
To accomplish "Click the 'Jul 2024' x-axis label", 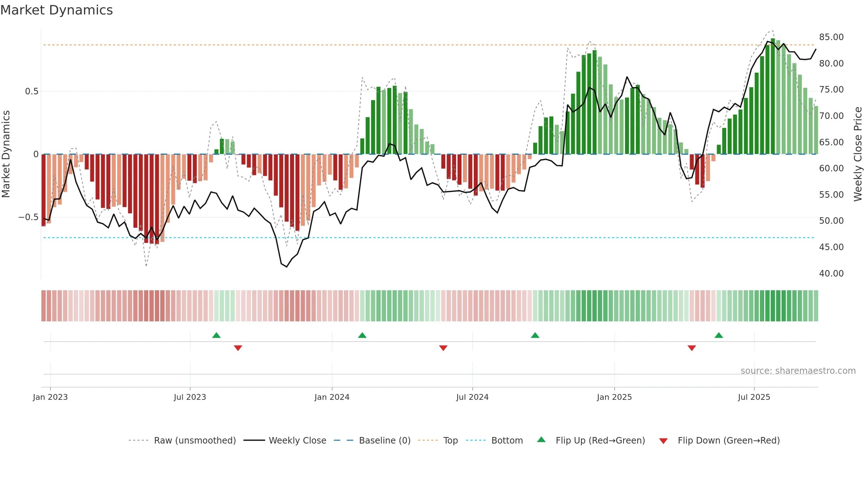I will click(472, 397).
